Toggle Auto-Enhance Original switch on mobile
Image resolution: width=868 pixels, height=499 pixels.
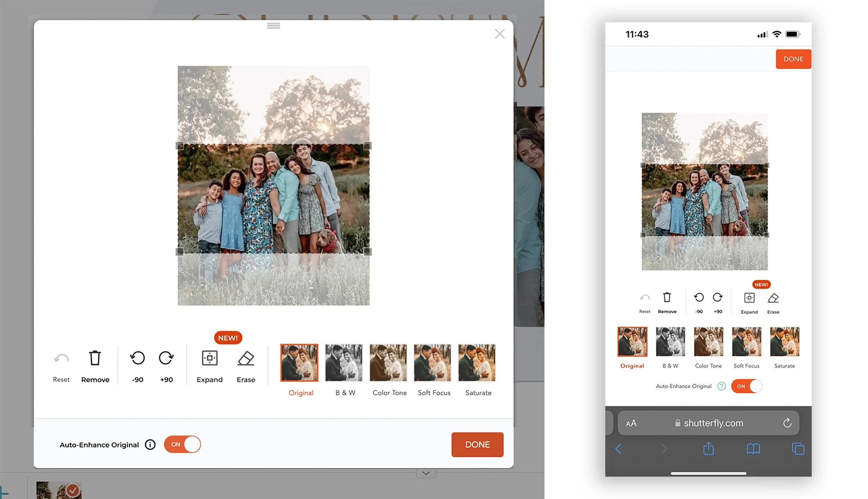pos(746,386)
